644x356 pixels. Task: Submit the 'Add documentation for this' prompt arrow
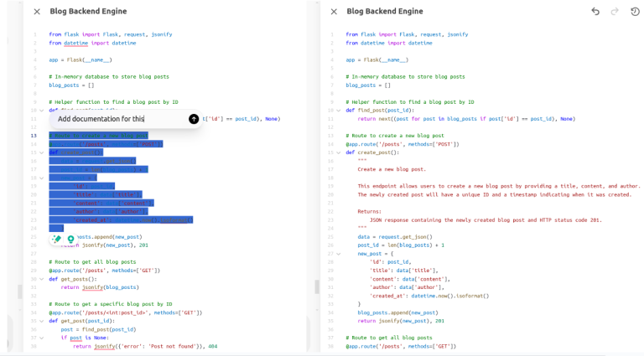pyautogui.click(x=194, y=119)
